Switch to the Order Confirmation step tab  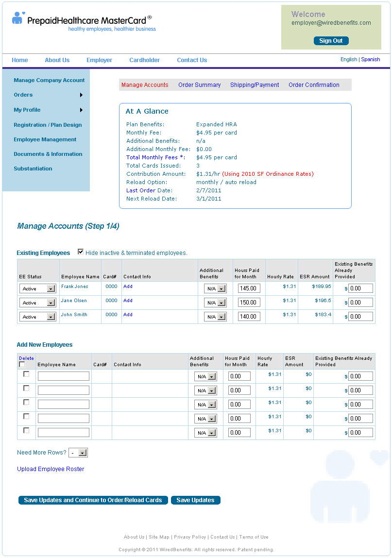click(x=314, y=85)
